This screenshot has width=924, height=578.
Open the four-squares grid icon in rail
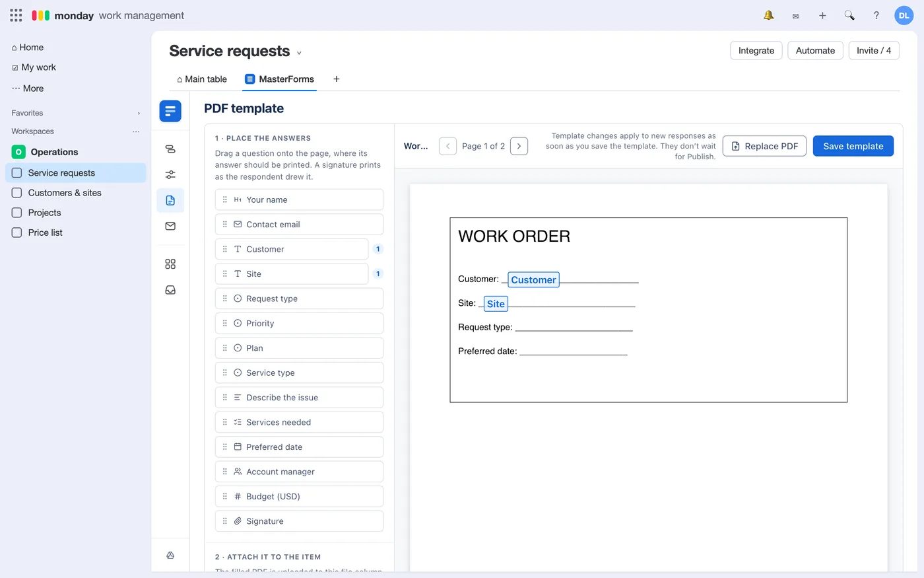pos(170,264)
